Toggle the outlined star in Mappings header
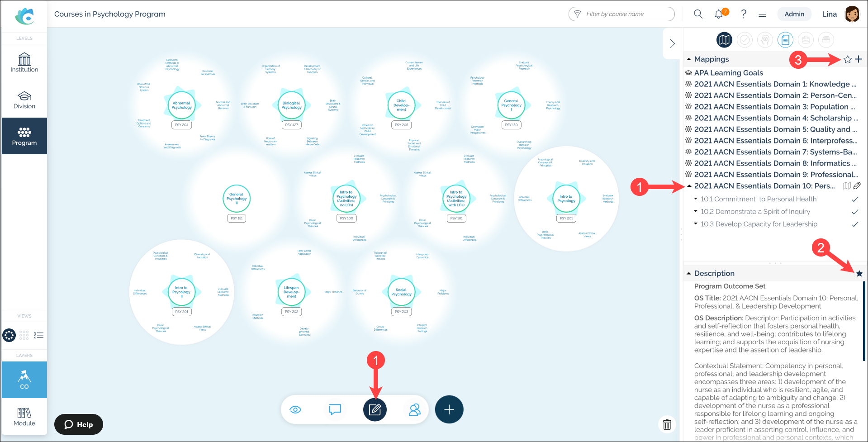Image resolution: width=868 pixels, height=442 pixels. pos(848,59)
